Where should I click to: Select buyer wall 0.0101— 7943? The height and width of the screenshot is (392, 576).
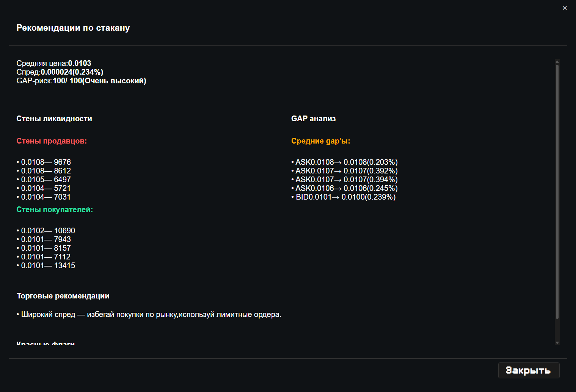point(44,239)
